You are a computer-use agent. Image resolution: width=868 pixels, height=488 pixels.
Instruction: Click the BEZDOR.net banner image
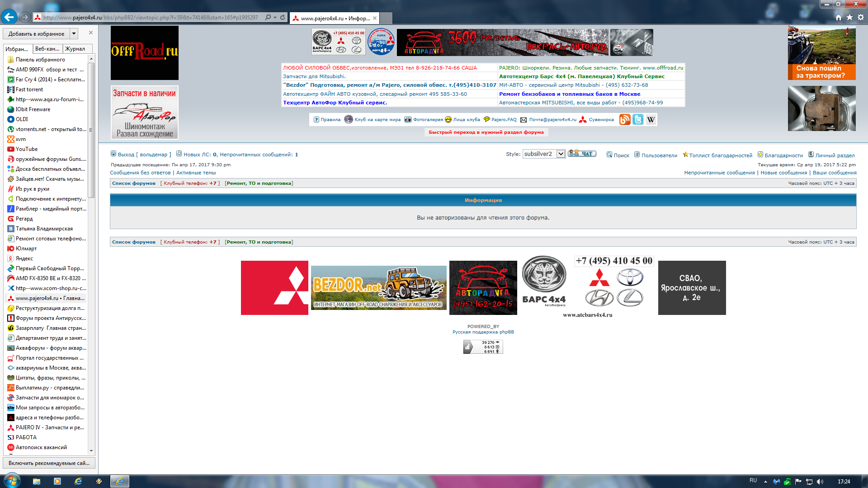[378, 288]
